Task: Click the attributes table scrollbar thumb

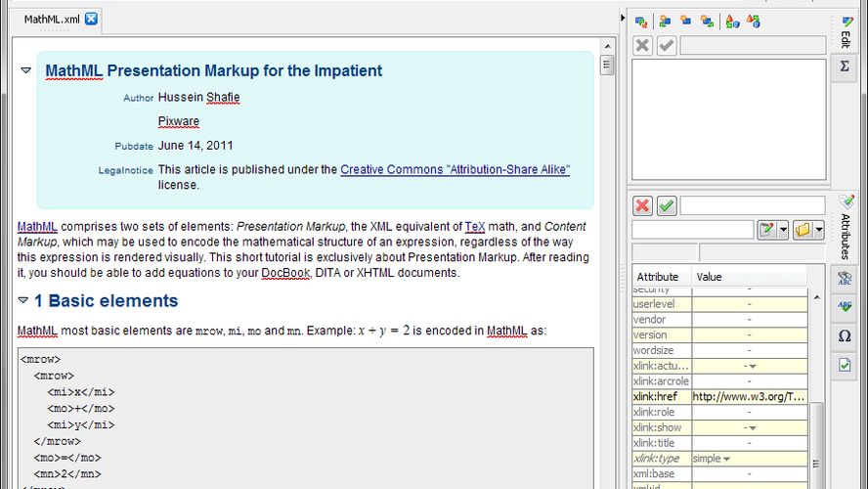Action: click(x=817, y=445)
